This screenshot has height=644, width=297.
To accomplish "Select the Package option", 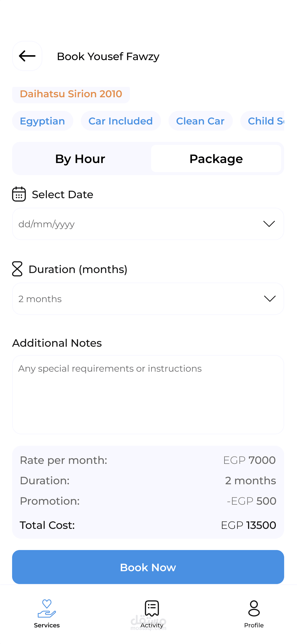I will [x=216, y=159].
